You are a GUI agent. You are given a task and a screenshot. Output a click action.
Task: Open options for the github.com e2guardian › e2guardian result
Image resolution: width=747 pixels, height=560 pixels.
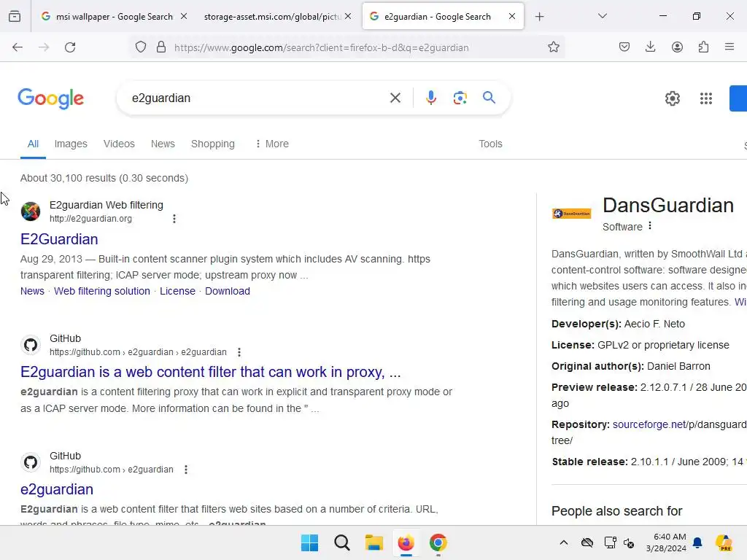click(239, 352)
